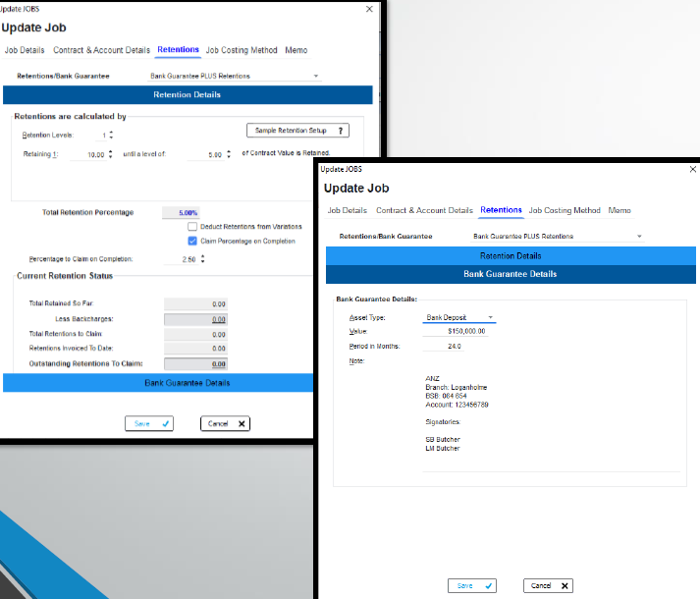
Task: Click 'Branch: Loganholme' text in note
Action: click(456, 387)
